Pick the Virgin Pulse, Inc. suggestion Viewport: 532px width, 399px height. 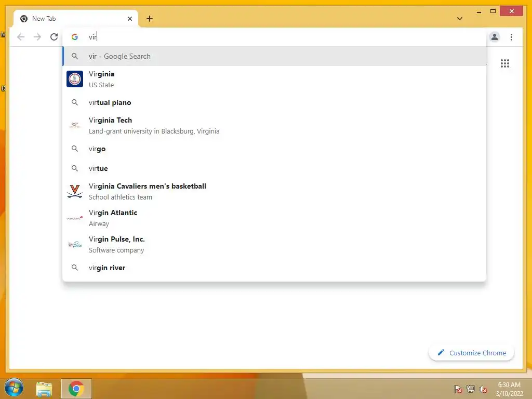tap(274, 244)
